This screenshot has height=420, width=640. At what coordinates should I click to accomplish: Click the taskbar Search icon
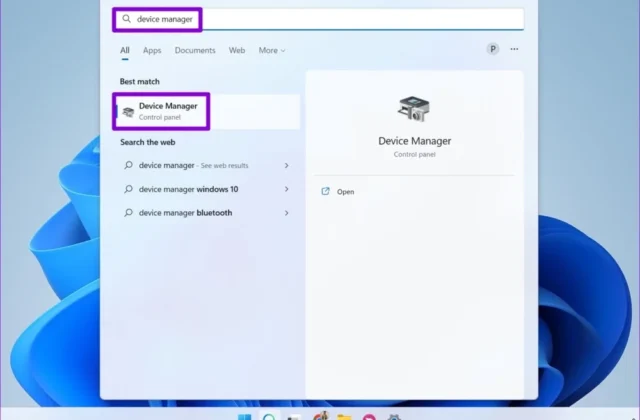click(269, 416)
